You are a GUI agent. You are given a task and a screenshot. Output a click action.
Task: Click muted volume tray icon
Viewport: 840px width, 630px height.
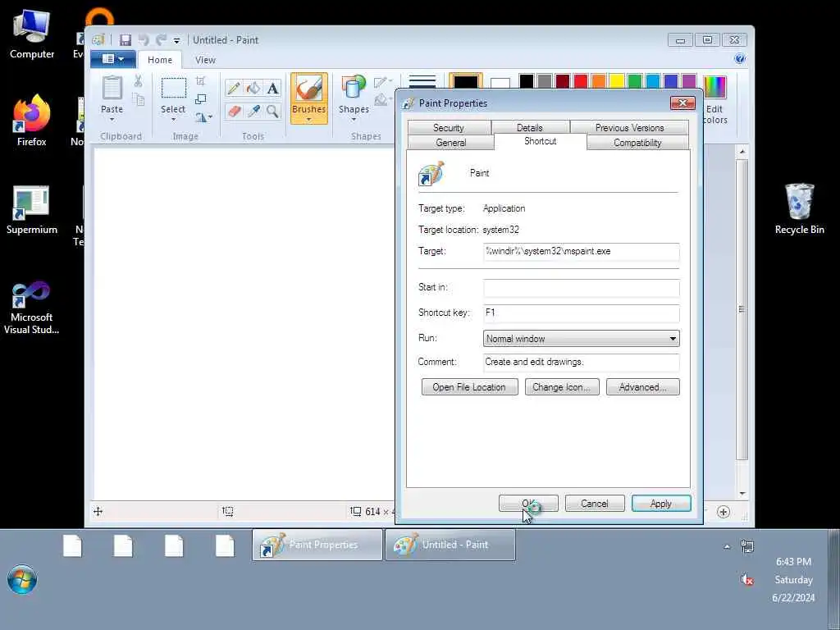[x=746, y=579]
